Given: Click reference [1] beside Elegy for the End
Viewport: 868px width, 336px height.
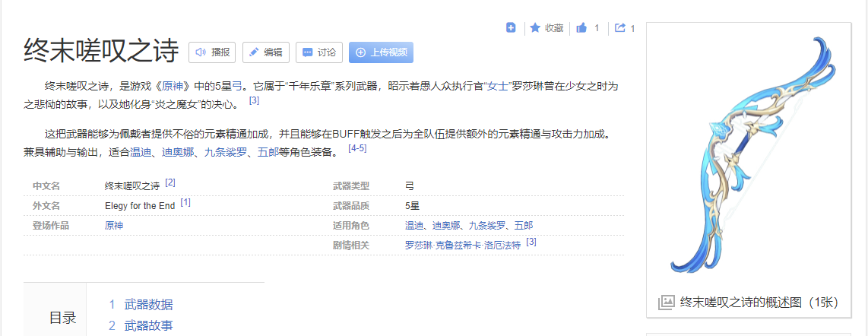Looking at the screenshot, I should (185, 203).
